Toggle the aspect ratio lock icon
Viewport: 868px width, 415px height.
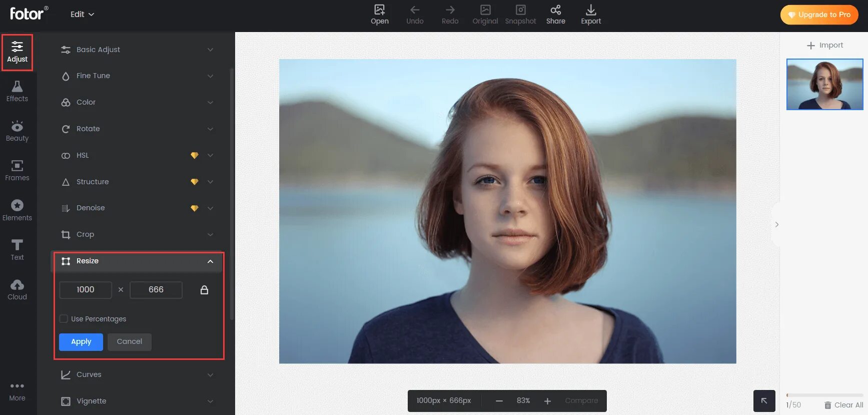tap(204, 290)
